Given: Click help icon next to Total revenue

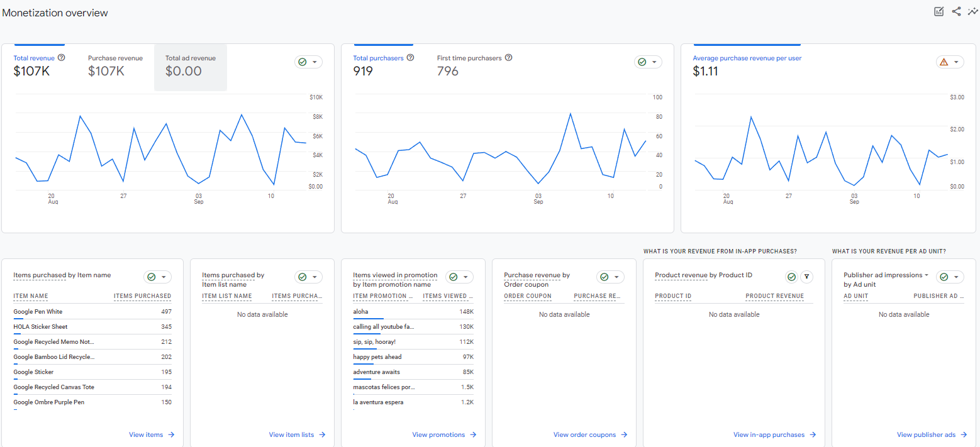Looking at the screenshot, I should click(62, 58).
